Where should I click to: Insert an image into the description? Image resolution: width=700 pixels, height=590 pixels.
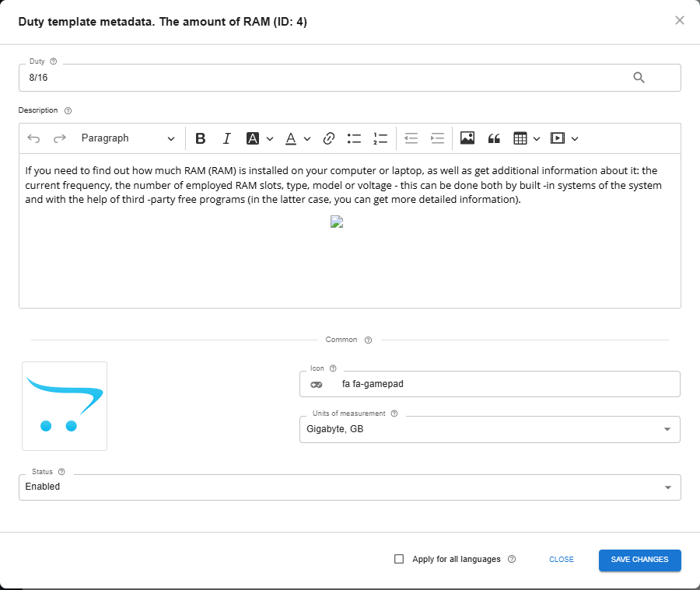467,138
